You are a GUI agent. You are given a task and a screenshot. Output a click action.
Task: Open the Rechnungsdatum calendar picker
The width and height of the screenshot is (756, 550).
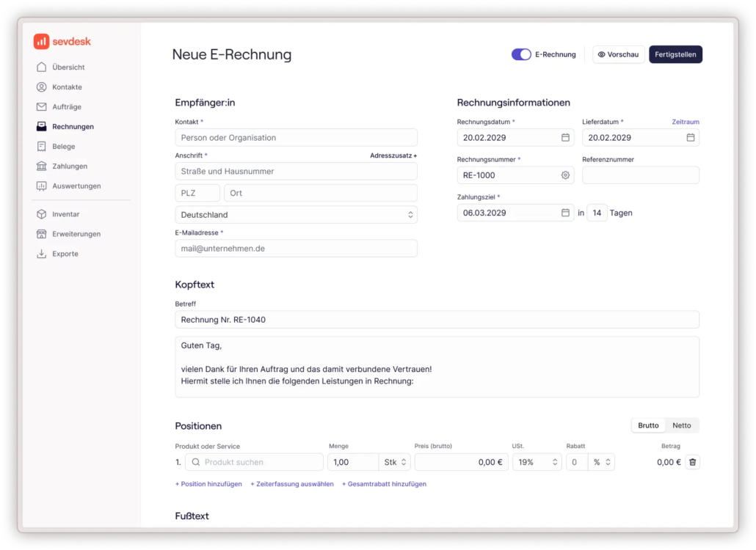[x=565, y=137]
